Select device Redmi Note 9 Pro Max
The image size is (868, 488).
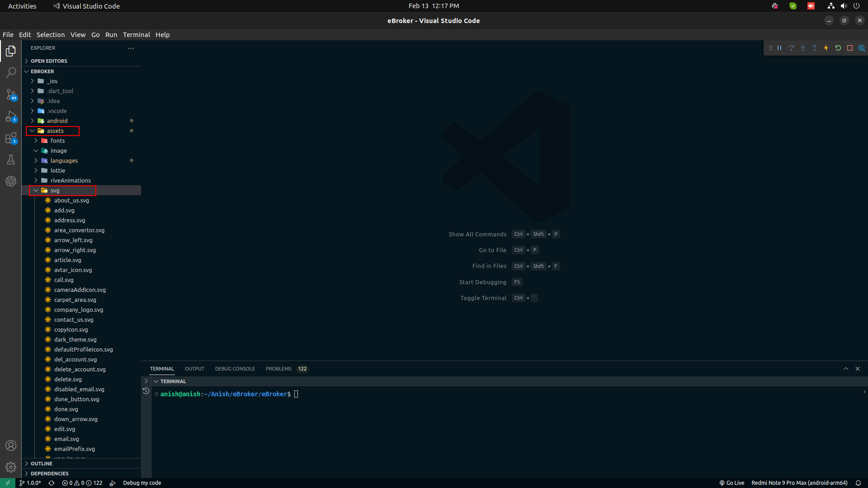pyautogui.click(x=799, y=483)
